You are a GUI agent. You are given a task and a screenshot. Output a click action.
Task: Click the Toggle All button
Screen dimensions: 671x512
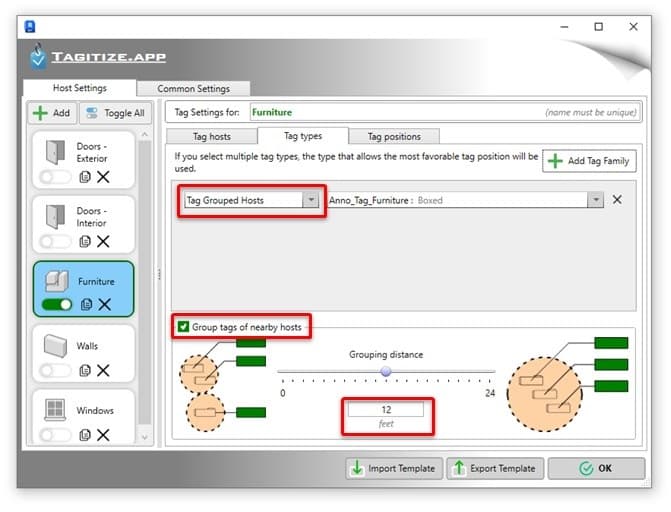point(116,113)
